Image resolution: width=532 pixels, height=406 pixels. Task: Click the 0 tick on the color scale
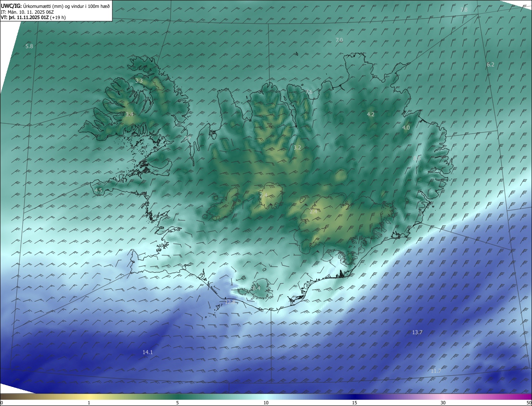(2, 403)
